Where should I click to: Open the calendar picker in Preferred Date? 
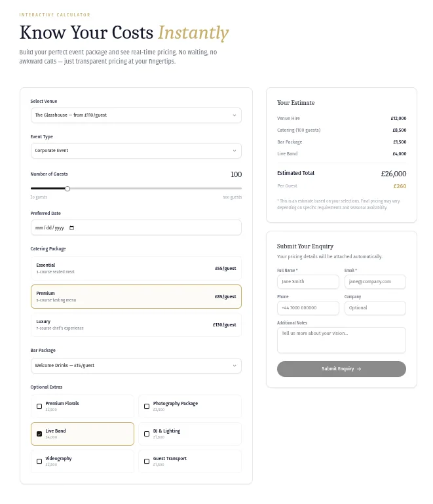coord(72,228)
